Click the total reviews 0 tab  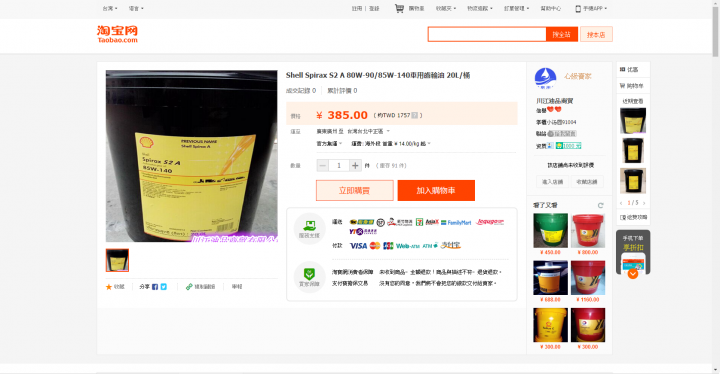(342, 91)
